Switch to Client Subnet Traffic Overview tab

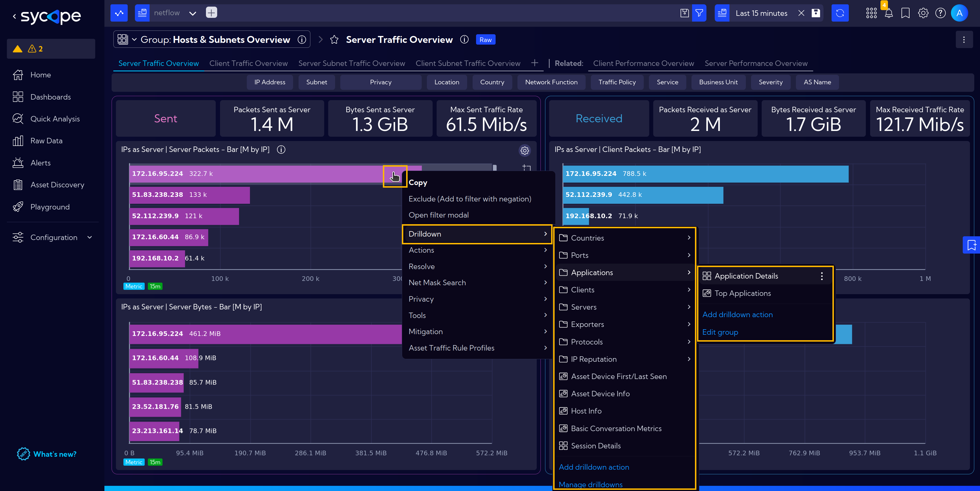pyautogui.click(x=467, y=63)
